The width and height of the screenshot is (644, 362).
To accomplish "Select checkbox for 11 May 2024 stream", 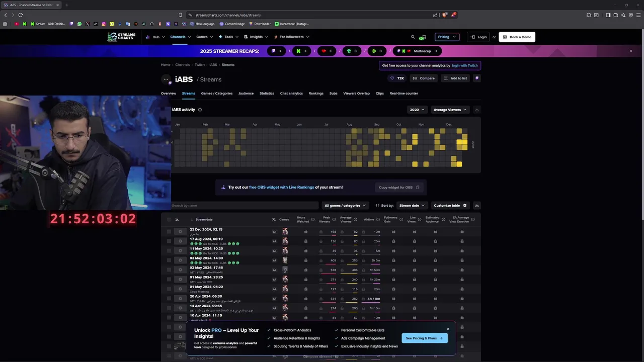I will coord(169,251).
